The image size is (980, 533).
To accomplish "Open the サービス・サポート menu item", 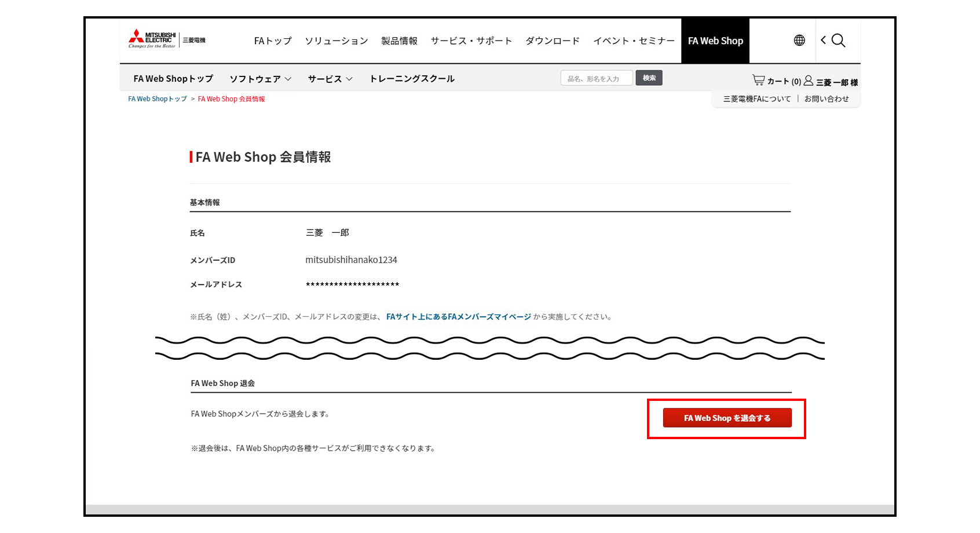I will [471, 41].
